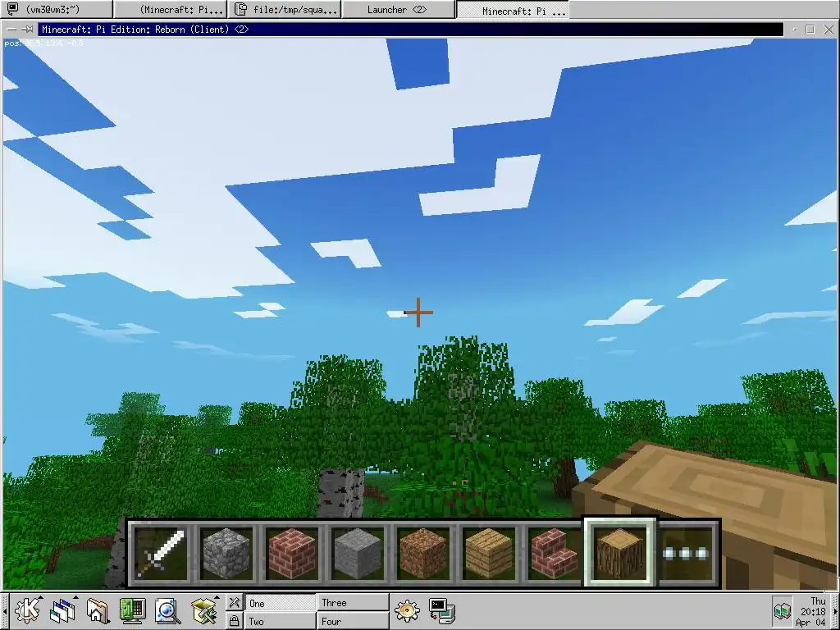Click the pos coordinates debug text
This screenshot has width=840, height=630.
44,43
